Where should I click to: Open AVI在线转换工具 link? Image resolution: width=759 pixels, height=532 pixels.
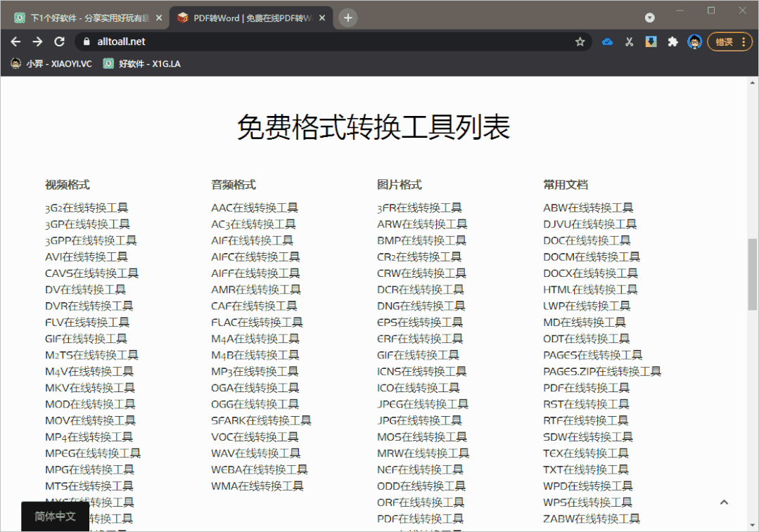click(x=86, y=257)
